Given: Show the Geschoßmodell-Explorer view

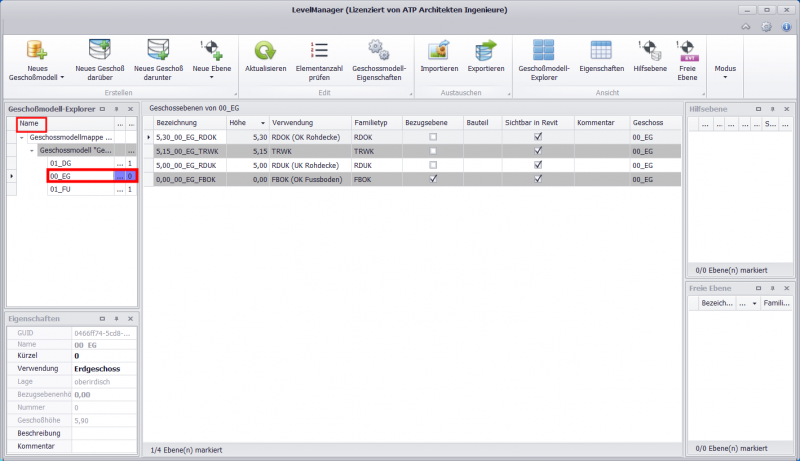Looking at the screenshot, I should [x=544, y=60].
